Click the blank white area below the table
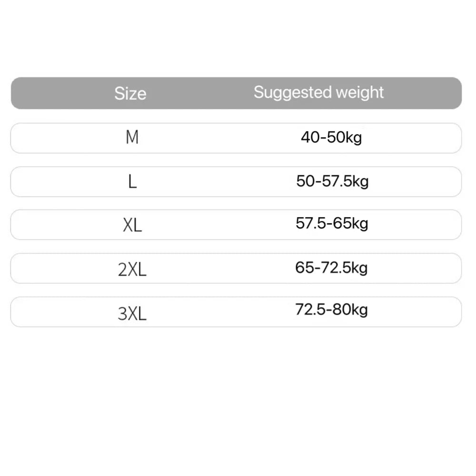476x476 pixels. [238, 400]
